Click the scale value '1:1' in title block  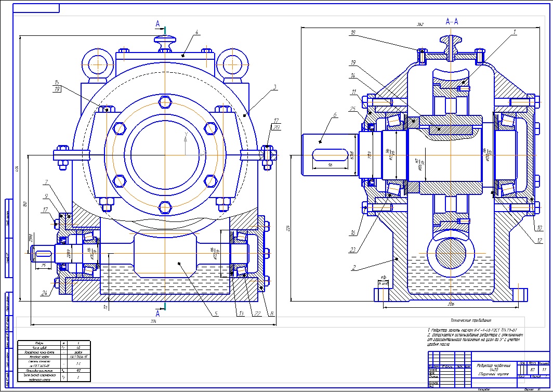[544, 370]
